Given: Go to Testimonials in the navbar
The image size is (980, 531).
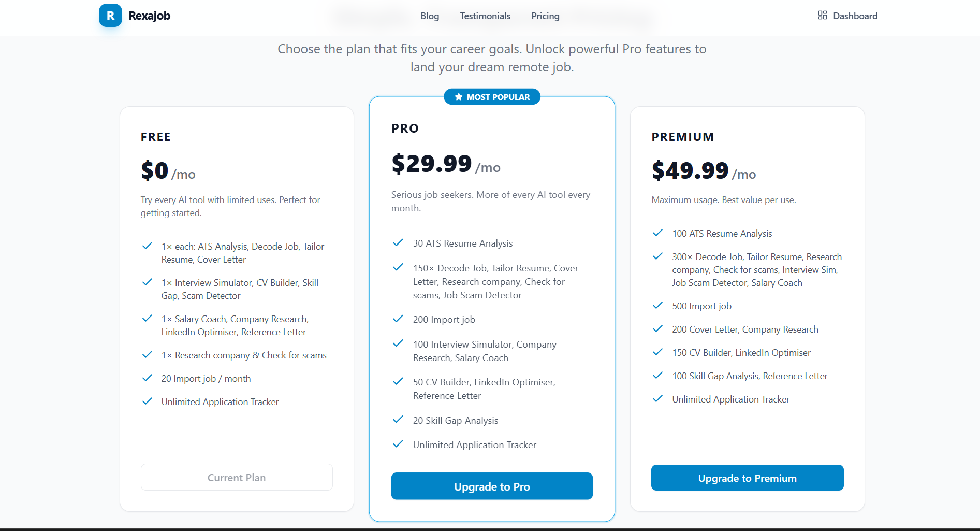Looking at the screenshot, I should point(485,16).
